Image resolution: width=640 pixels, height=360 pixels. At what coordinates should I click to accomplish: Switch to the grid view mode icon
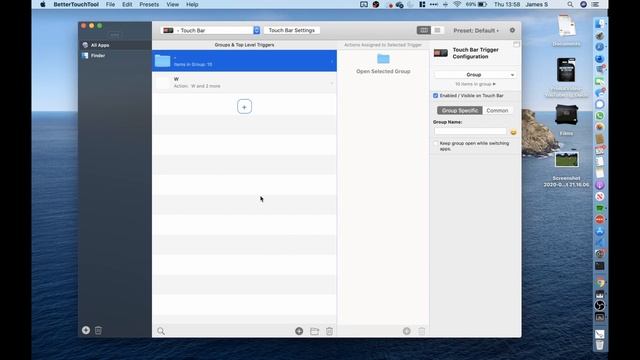[x=424, y=30]
